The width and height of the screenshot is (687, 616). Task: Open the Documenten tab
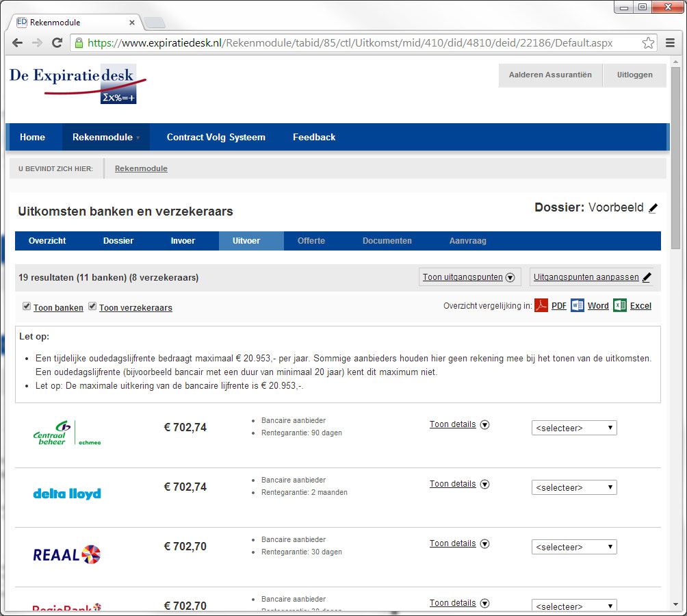pyautogui.click(x=387, y=241)
